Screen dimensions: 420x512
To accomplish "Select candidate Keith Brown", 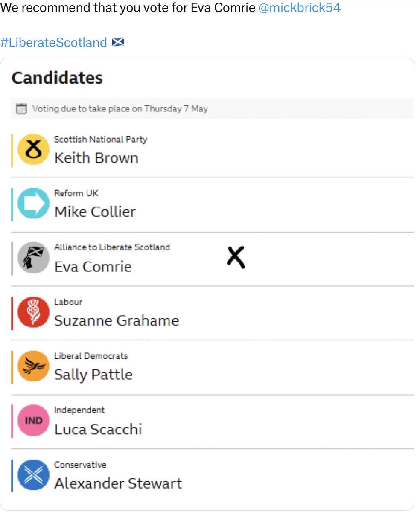I will click(96, 158).
